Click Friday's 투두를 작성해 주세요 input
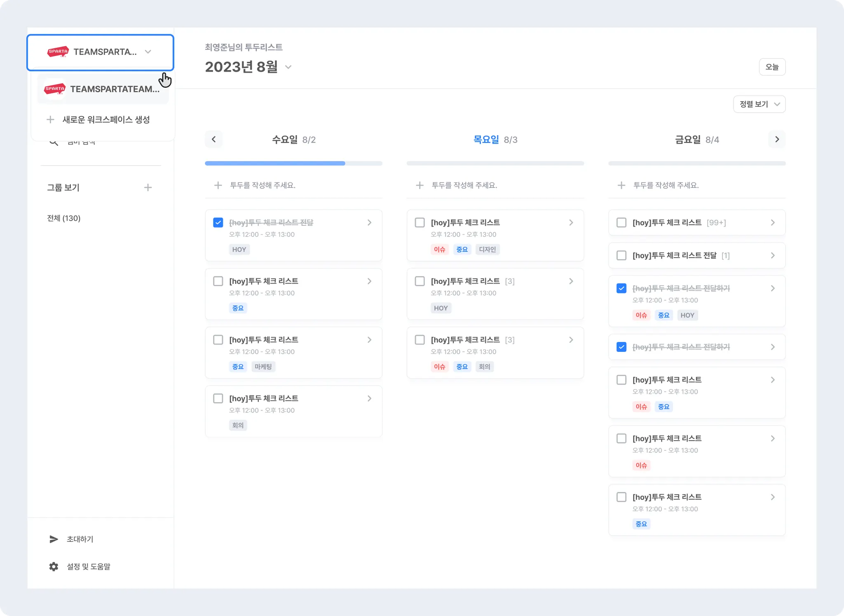Screen dimensions: 844x616 pos(666,185)
